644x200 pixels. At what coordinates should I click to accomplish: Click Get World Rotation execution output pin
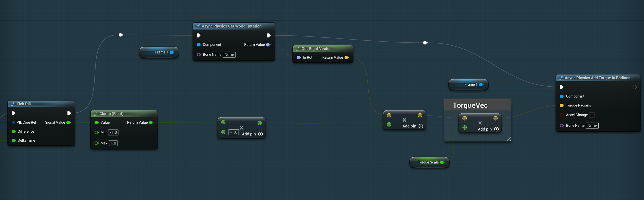point(269,35)
